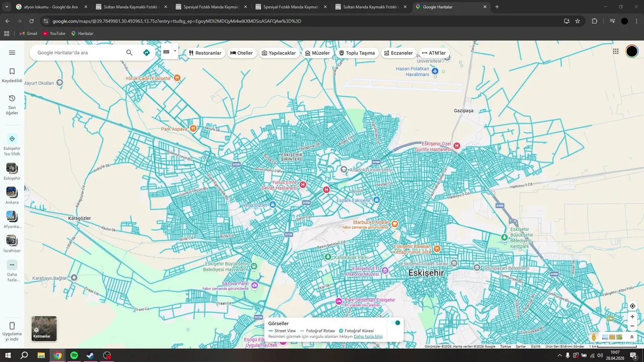Open Spotify from the taskbar
644x362 pixels.
coord(74,355)
